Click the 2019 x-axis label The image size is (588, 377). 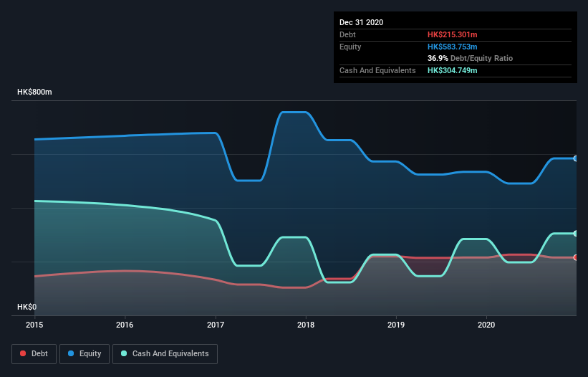pyautogui.click(x=396, y=325)
